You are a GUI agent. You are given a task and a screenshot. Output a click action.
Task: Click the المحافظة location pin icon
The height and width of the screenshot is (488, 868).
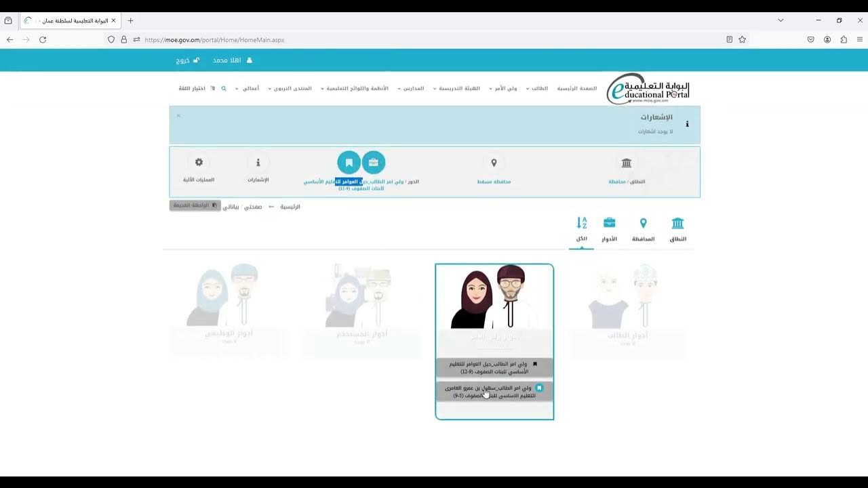pyautogui.click(x=643, y=222)
